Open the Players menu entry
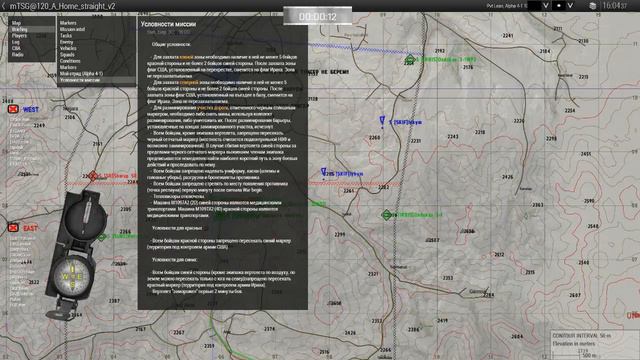640x360 pixels. click(x=19, y=36)
